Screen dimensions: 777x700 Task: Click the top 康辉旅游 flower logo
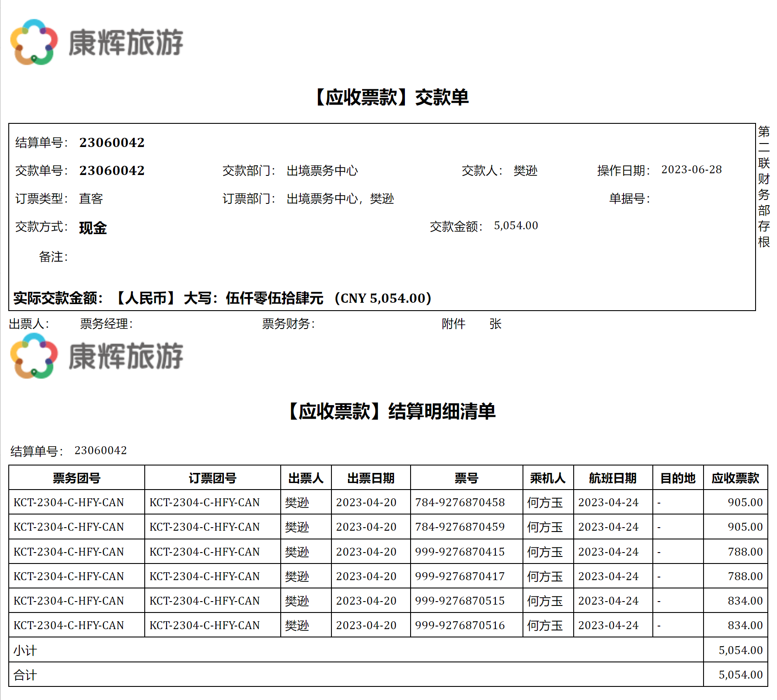34,42
